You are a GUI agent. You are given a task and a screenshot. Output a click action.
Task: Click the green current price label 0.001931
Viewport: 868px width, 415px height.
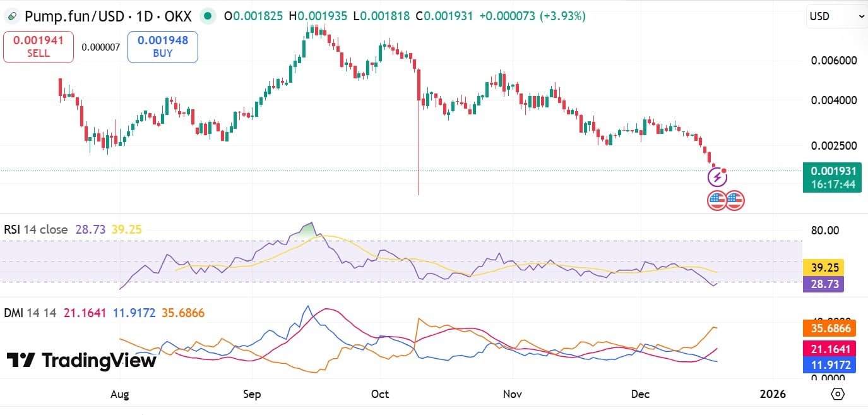pyautogui.click(x=832, y=177)
